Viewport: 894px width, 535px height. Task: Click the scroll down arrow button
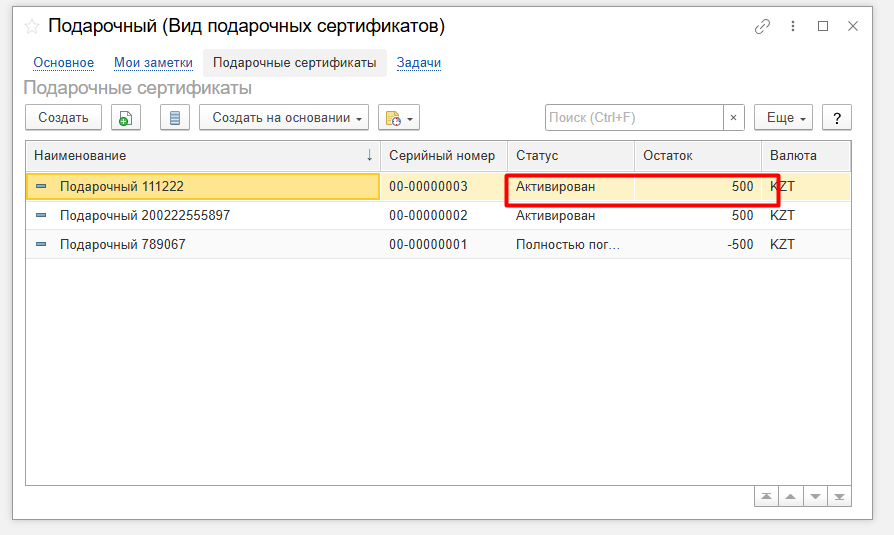point(815,496)
